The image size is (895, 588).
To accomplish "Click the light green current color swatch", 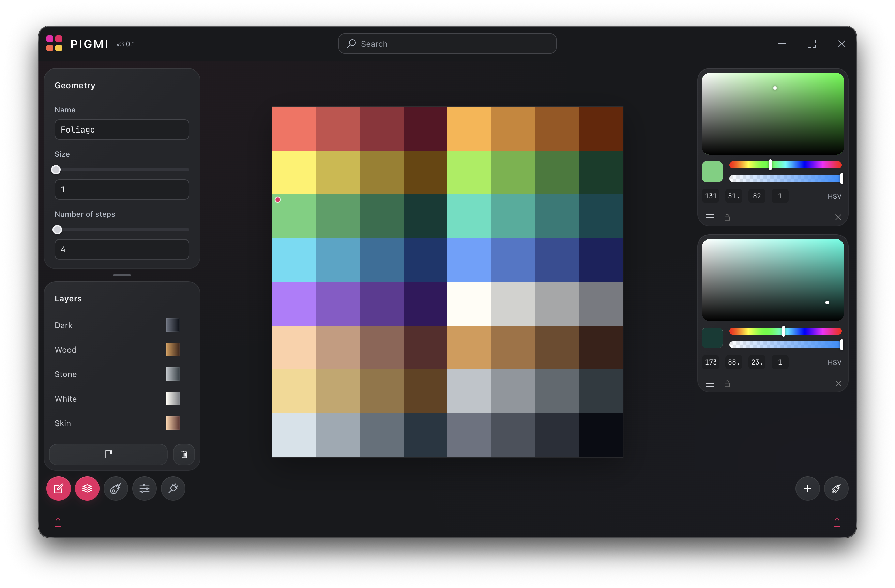I will tap(712, 171).
